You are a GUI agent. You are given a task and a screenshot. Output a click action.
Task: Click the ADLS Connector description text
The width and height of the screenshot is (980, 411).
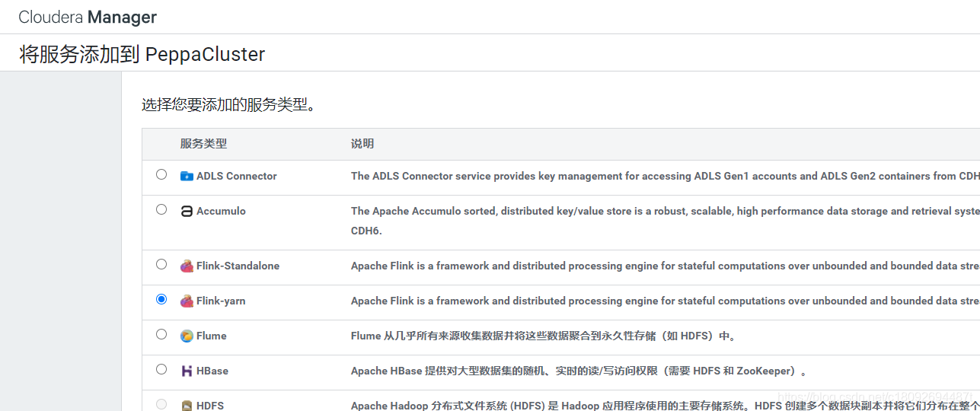tap(666, 176)
